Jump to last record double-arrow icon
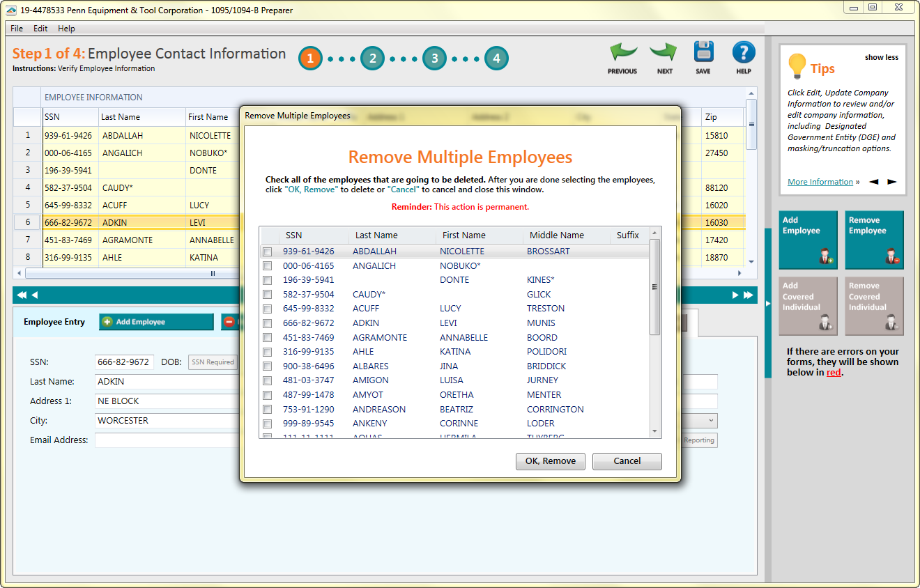 (749, 295)
